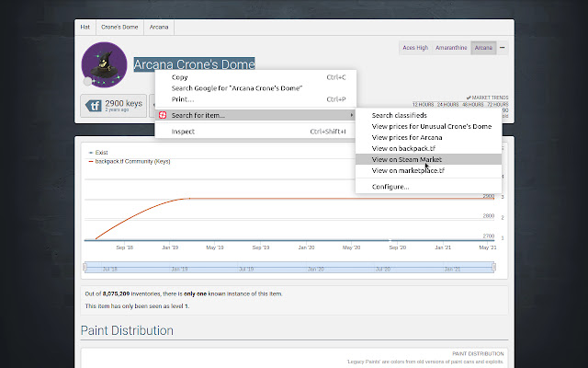Click the Arcana Crone's Dome highlighted title
This screenshot has width=588, height=368.
194,64
